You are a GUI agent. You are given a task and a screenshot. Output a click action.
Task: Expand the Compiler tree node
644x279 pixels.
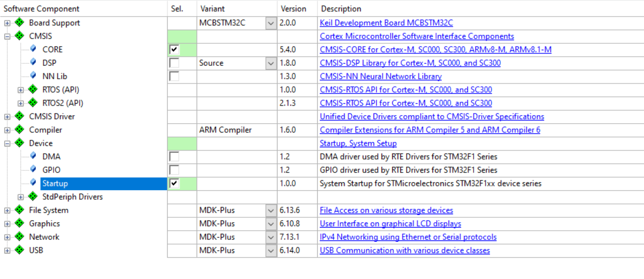(8, 130)
